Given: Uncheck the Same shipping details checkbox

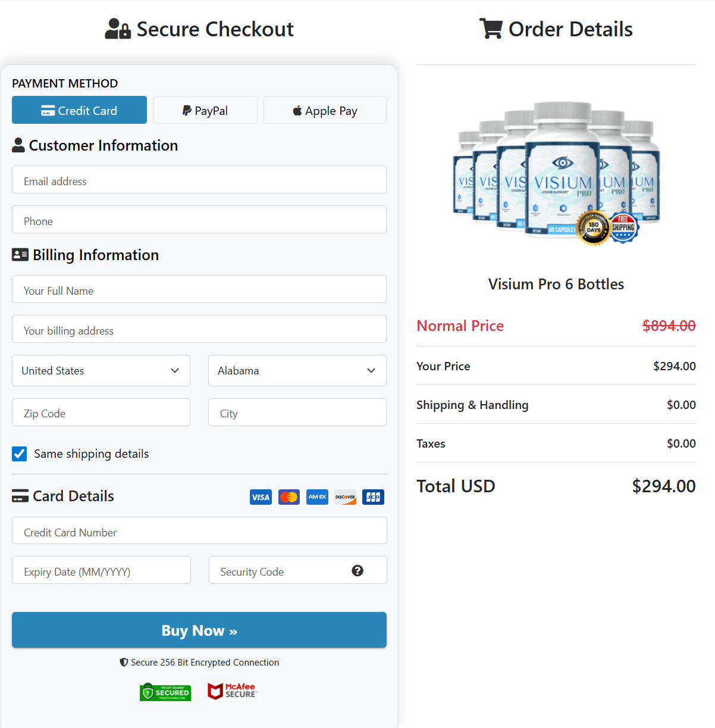Looking at the screenshot, I should point(20,454).
